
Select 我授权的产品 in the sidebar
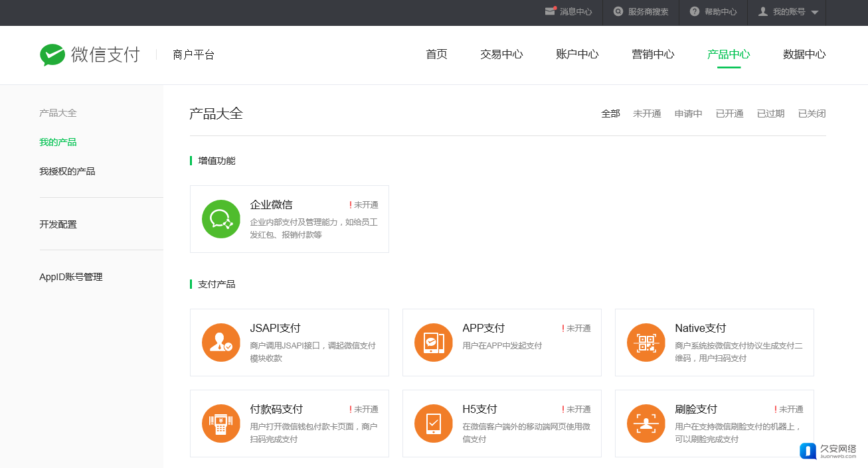pos(67,171)
